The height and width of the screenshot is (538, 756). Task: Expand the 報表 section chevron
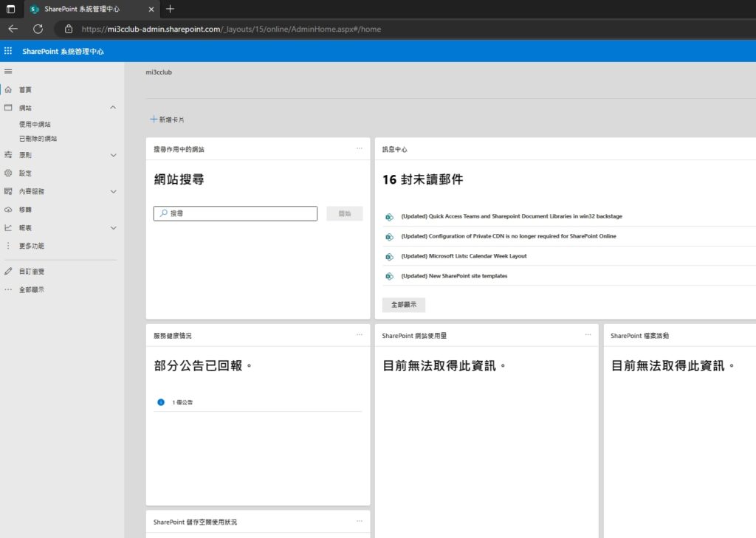point(113,228)
